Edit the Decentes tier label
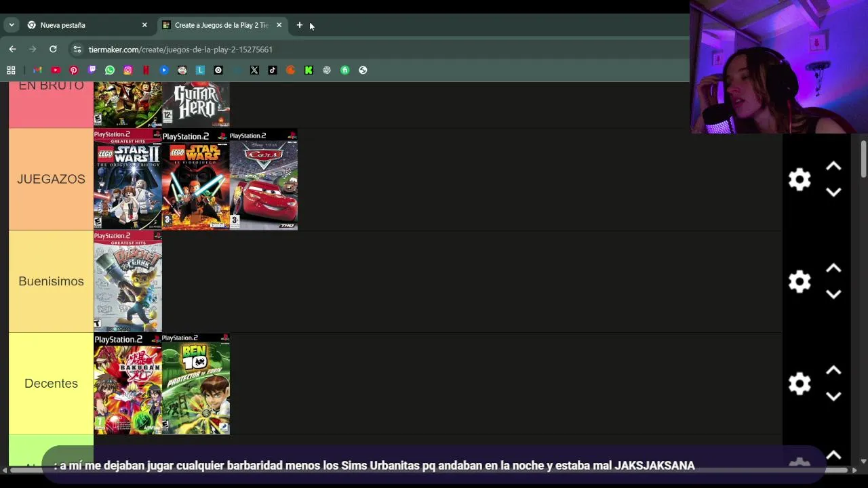 51,384
